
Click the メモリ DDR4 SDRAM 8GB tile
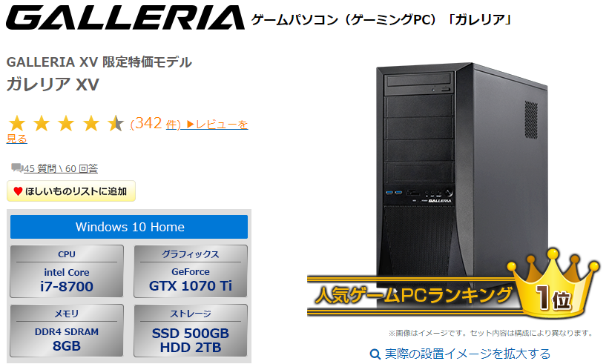pyautogui.click(x=67, y=331)
